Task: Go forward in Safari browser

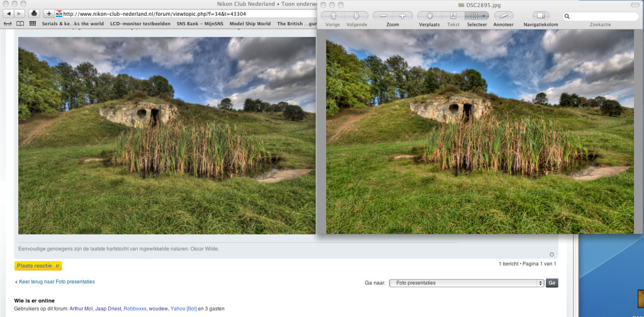Action: tap(20, 13)
